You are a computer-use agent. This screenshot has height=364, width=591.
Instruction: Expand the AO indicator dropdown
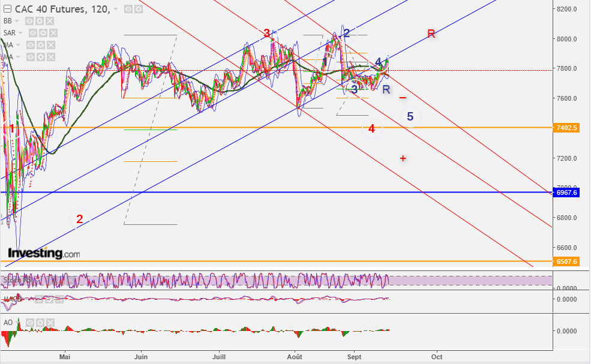click(17, 323)
